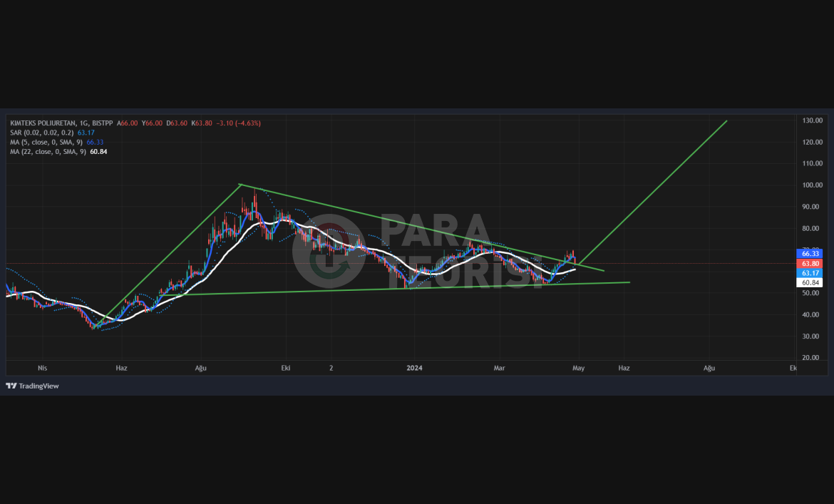The image size is (834, 504).
Task: Click the blue 66.33 price label
Action: pos(810,254)
